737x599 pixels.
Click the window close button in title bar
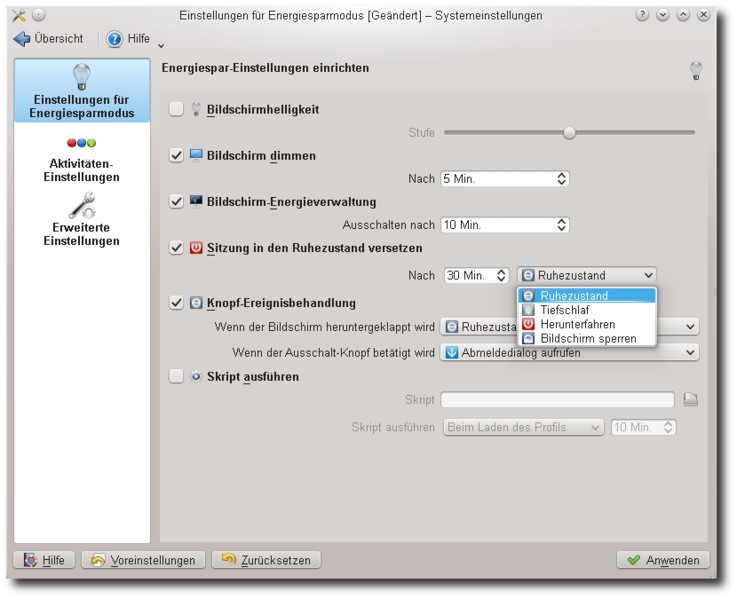(x=703, y=15)
